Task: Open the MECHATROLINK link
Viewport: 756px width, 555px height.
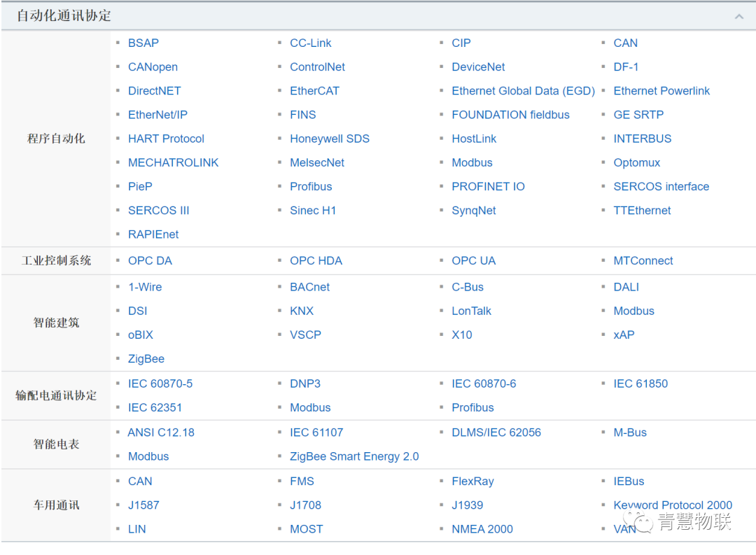Action: pyautogui.click(x=173, y=162)
